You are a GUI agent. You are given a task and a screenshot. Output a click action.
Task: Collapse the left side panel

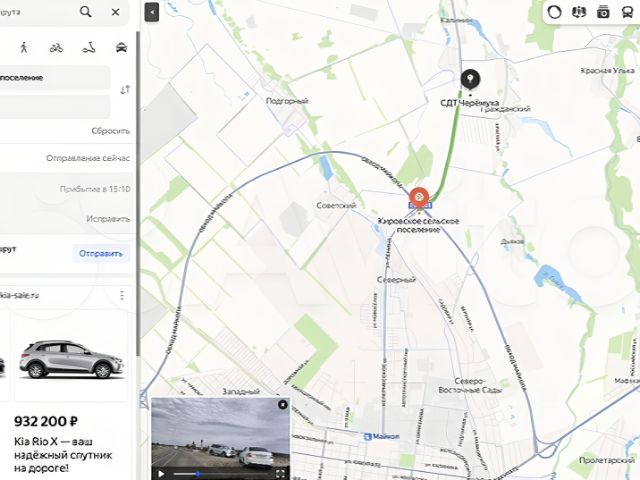pyautogui.click(x=152, y=12)
